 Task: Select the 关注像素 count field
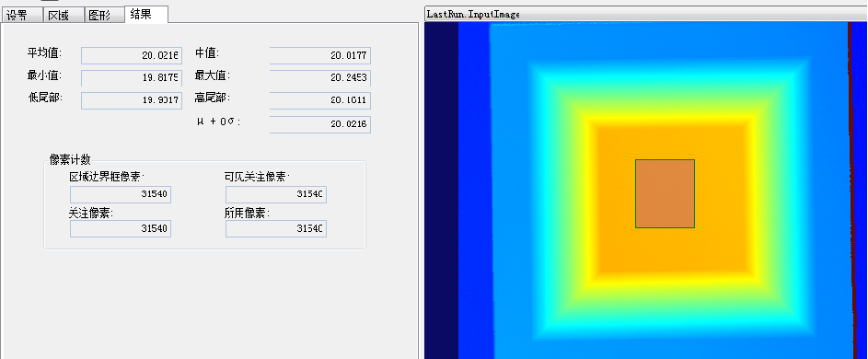click(x=121, y=228)
